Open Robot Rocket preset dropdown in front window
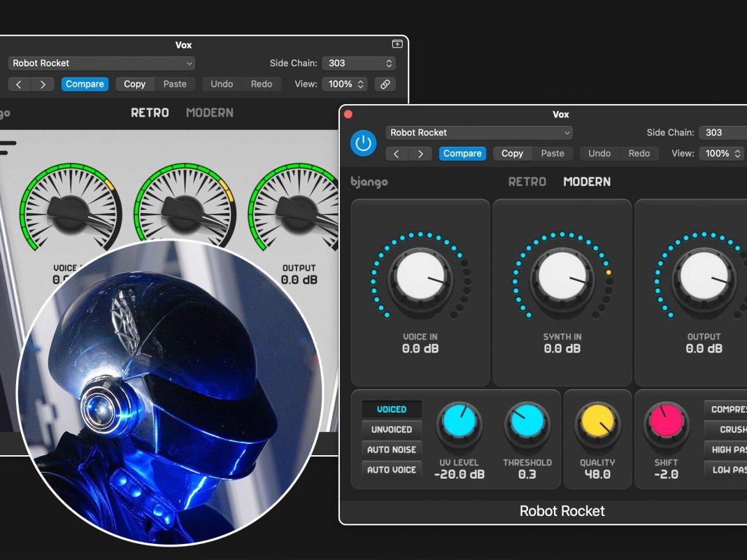The height and width of the screenshot is (560, 747). (479, 133)
